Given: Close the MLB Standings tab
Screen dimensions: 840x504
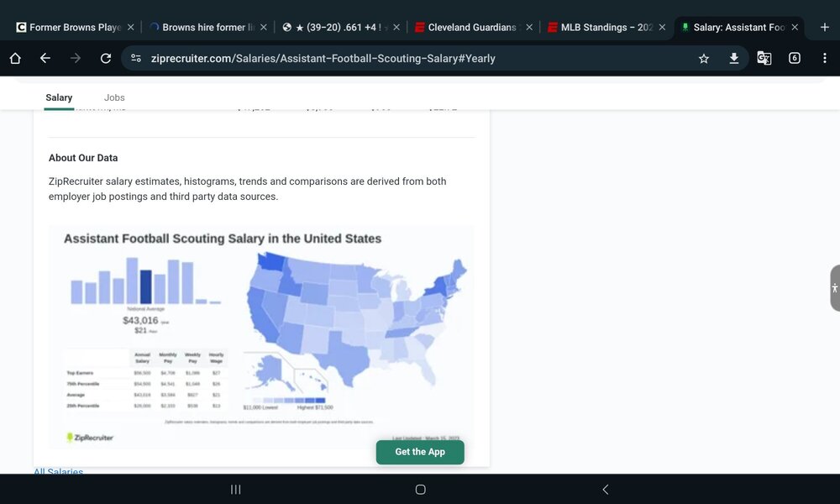Looking at the screenshot, I should click(662, 28).
